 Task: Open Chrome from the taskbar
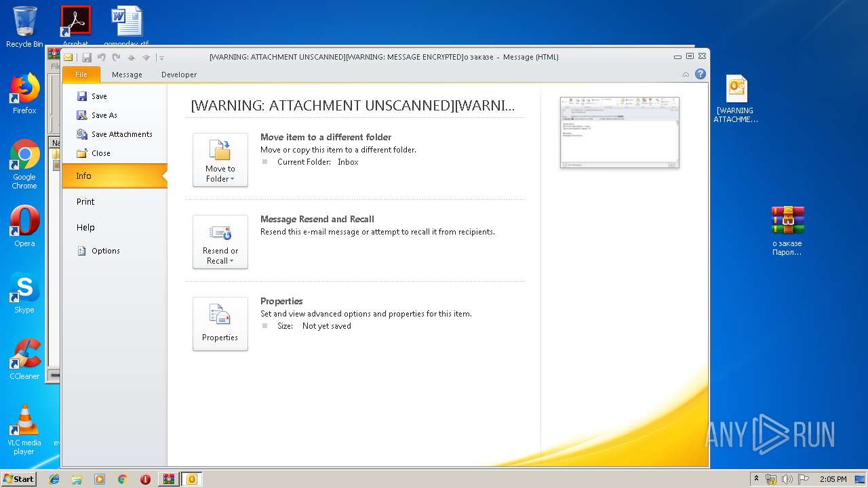(x=122, y=479)
